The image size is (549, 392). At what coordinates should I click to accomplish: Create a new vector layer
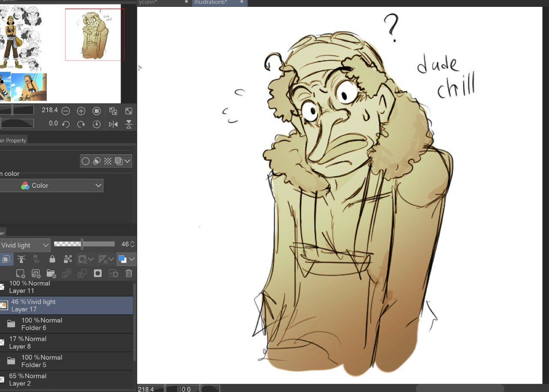(36, 274)
